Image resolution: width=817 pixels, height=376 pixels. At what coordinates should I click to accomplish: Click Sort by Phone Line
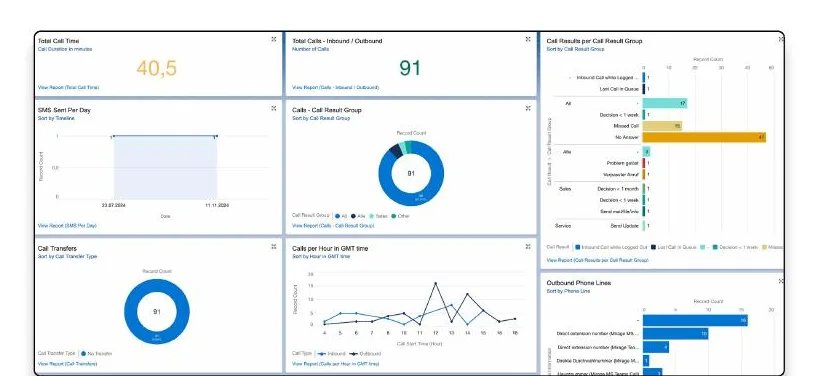[568, 291]
